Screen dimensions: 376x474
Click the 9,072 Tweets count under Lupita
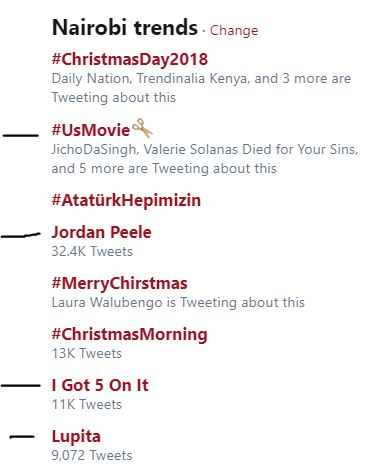coord(92,456)
